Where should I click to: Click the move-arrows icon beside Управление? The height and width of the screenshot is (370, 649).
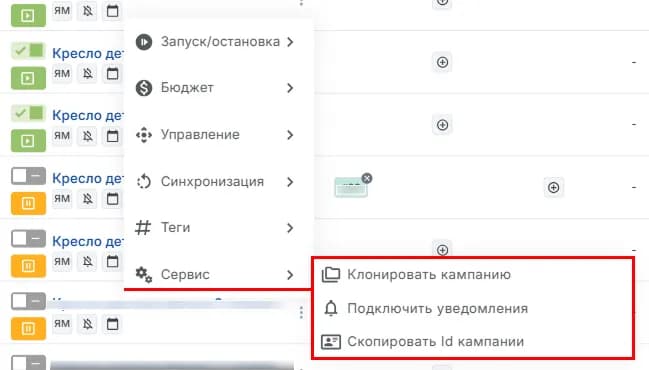pos(144,135)
